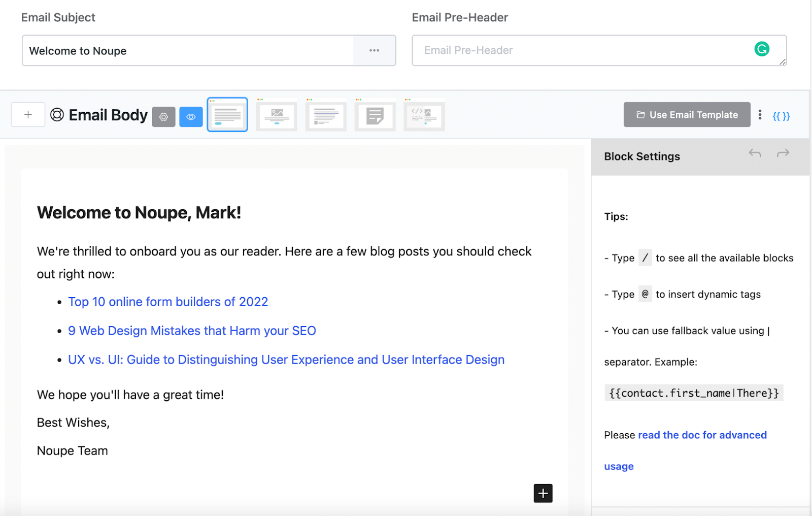Screen dimensions: 812x516
Task: Focus the Email Subject input field
Action: click(x=188, y=50)
